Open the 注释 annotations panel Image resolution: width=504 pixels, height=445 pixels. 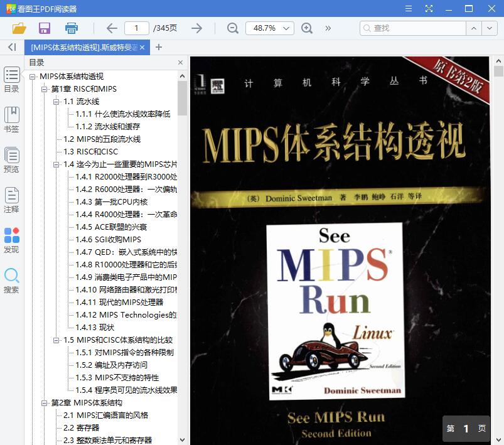pyautogui.click(x=11, y=200)
